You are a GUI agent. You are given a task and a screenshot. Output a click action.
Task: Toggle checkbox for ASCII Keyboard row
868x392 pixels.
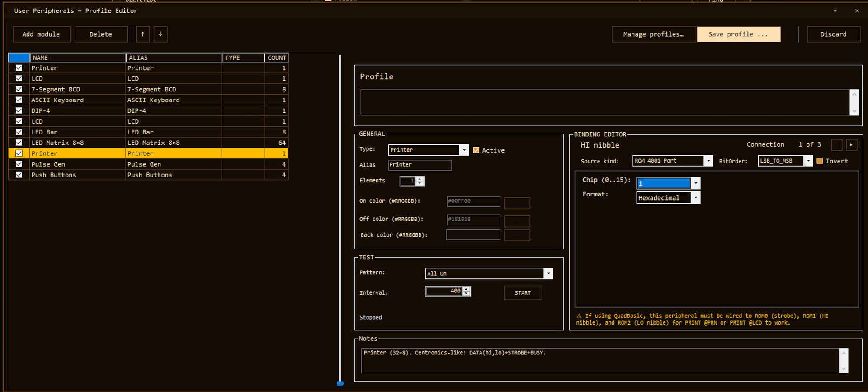coord(19,100)
